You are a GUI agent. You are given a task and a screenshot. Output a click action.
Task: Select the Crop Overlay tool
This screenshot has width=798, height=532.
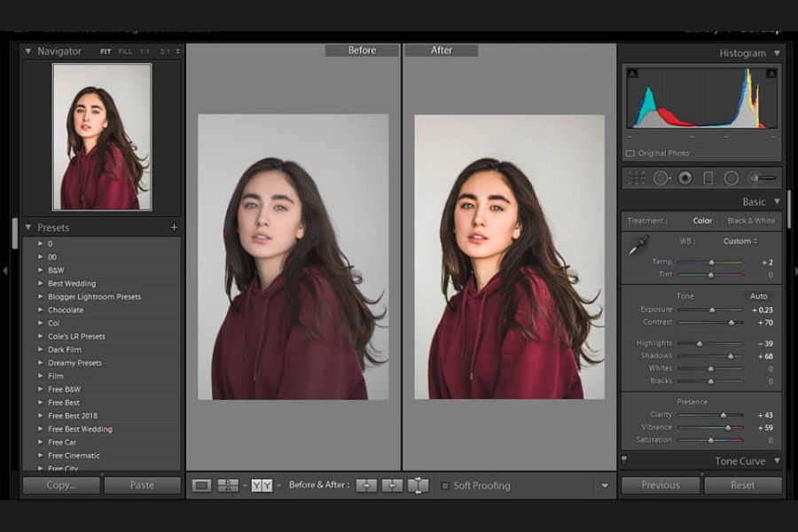pyautogui.click(x=636, y=177)
